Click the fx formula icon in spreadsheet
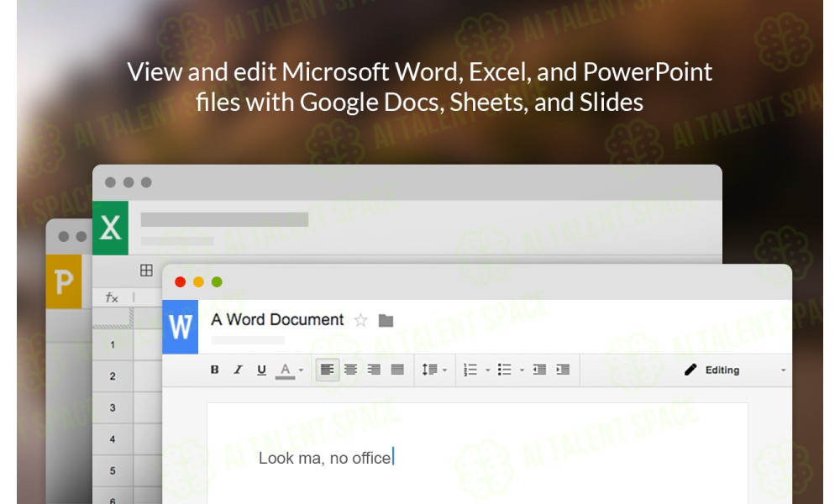 tap(112, 298)
